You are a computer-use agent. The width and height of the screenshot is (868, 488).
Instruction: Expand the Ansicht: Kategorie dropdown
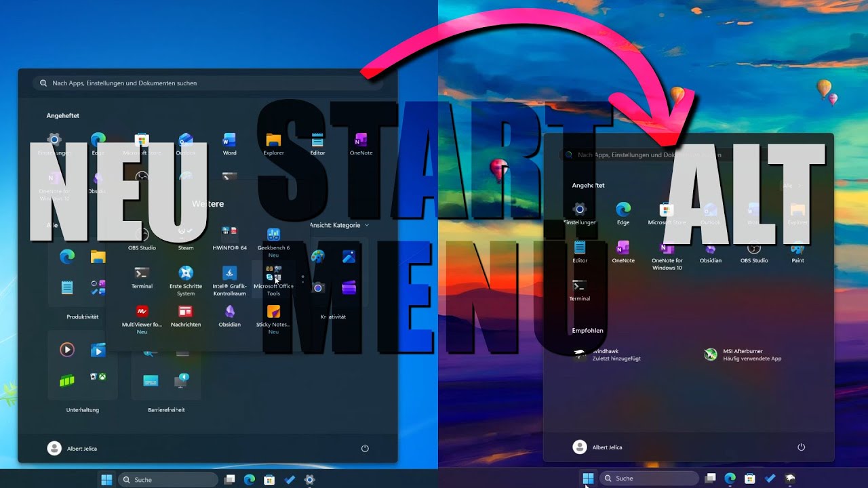pyautogui.click(x=339, y=225)
